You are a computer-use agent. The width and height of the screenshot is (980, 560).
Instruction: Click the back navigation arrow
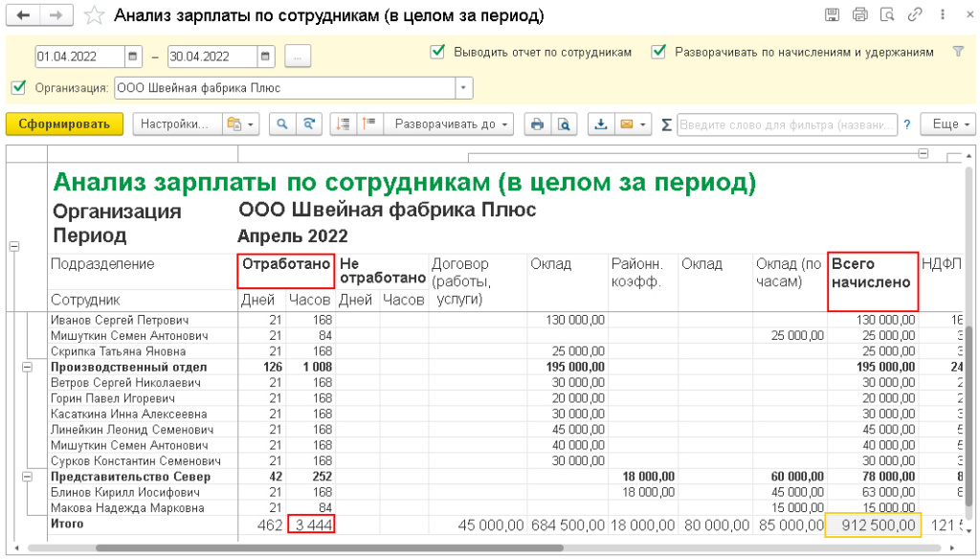[25, 15]
